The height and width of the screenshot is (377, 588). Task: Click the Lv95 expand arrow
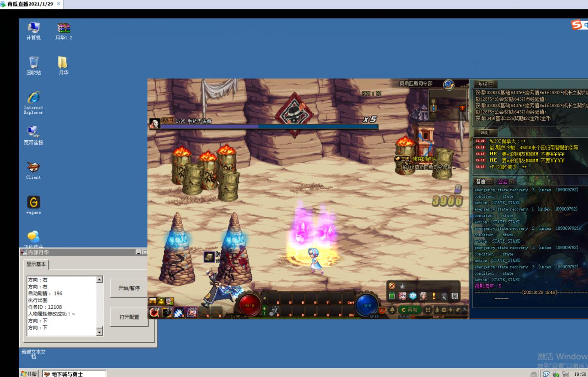(246, 317)
